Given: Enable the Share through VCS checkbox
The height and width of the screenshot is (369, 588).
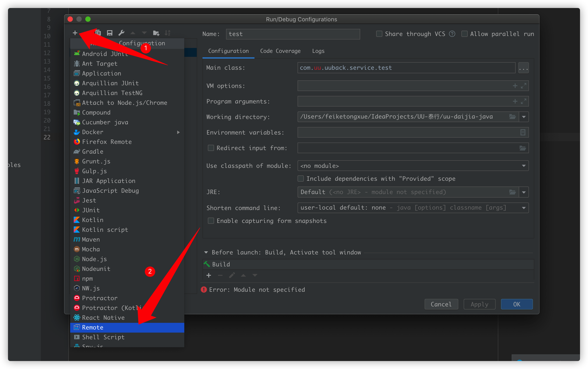Looking at the screenshot, I should click(x=379, y=34).
